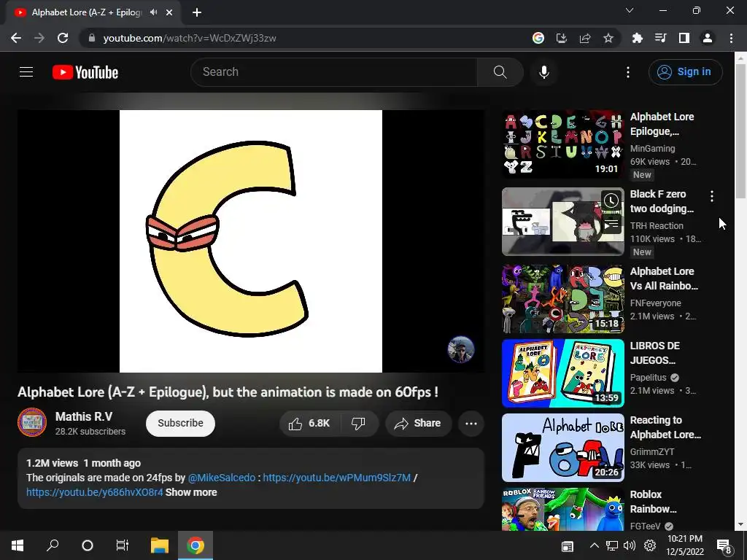
Task: Like the video with thumbs up
Action: (x=309, y=424)
